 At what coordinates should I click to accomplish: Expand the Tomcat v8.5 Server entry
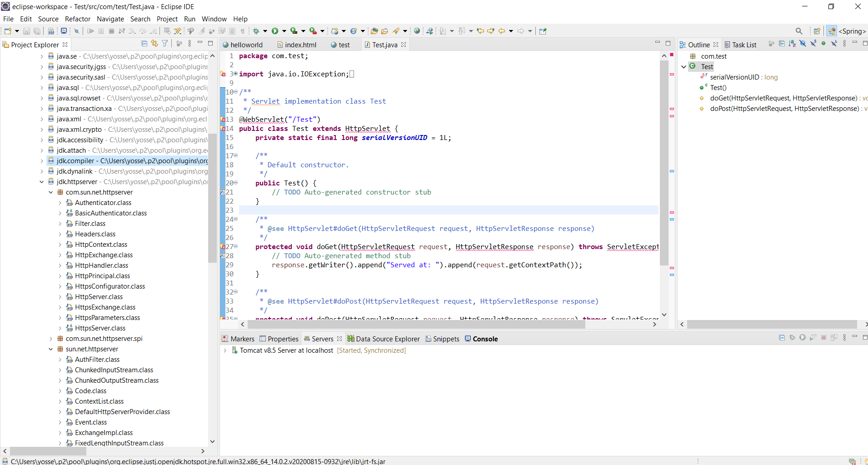click(225, 350)
